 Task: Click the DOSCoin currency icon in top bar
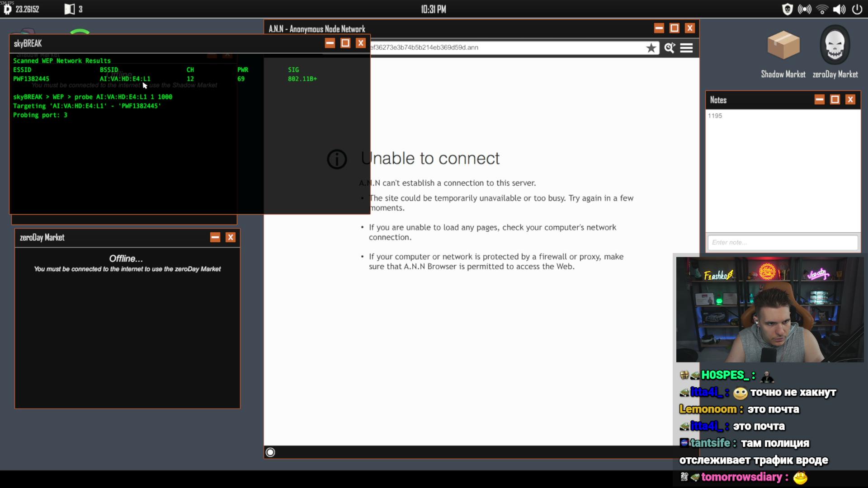[x=8, y=9]
